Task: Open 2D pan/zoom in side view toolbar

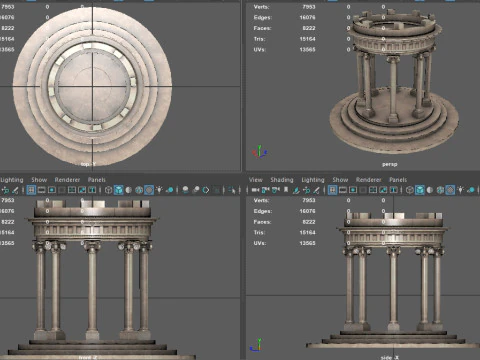Action: [x=307, y=190]
